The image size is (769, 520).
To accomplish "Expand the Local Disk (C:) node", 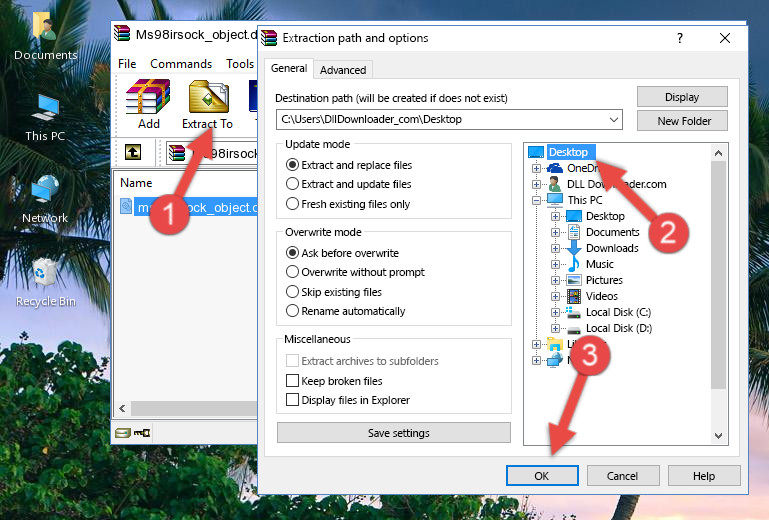I will [555, 312].
